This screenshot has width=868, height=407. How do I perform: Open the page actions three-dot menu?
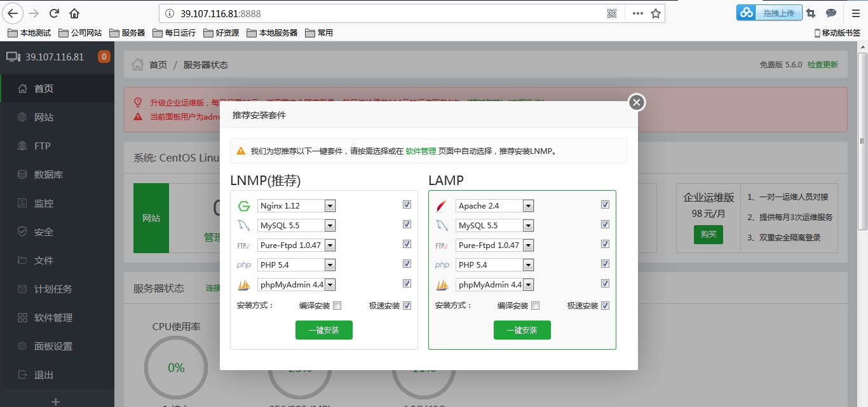[638, 13]
